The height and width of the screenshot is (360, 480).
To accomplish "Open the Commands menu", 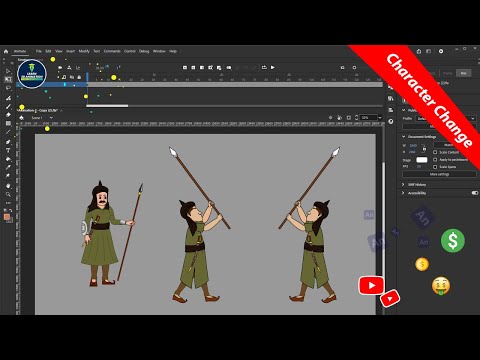I will pyautogui.click(x=112, y=51).
